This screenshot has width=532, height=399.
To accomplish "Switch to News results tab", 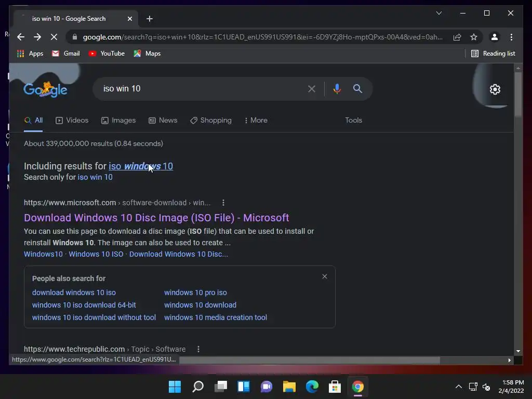I will pyautogui.click(x=163, y=121).
